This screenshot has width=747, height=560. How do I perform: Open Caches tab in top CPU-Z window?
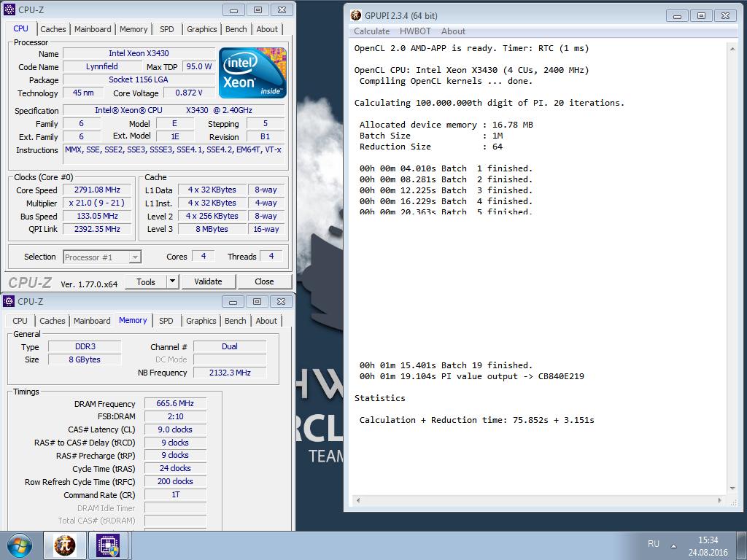point(53,29)
